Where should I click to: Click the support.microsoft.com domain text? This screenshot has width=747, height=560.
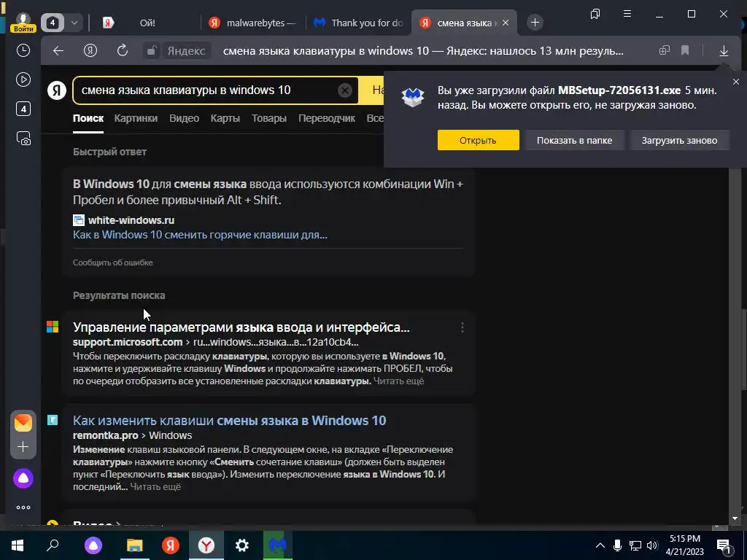tap(128, 342)
